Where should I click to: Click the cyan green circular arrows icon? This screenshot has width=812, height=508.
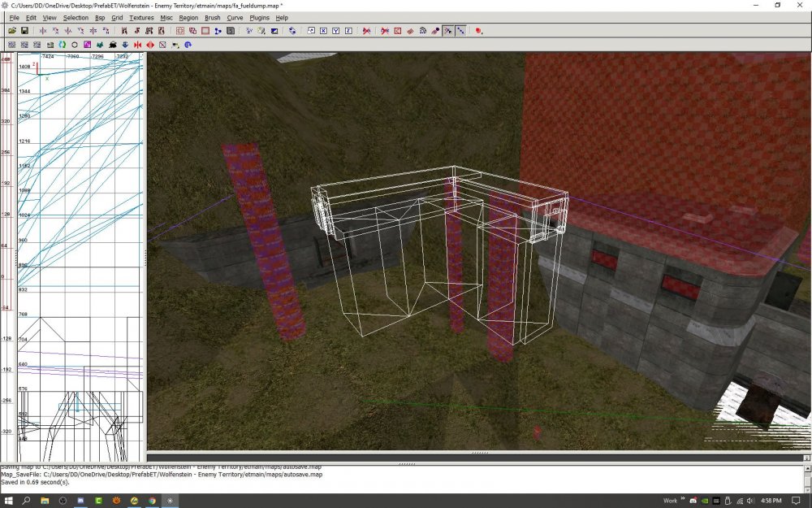[x=63, y=45]
